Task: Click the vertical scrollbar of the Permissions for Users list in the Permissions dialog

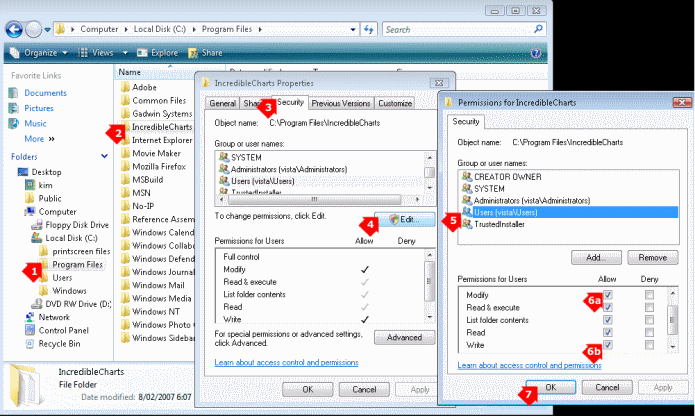Action: 673,319
